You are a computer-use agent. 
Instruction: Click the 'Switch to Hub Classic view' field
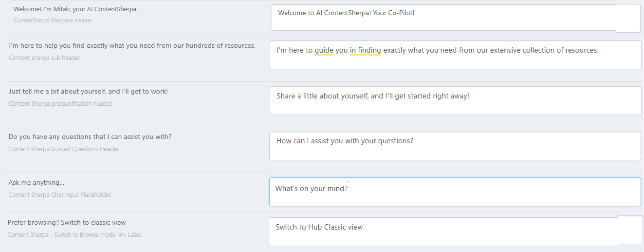click(455, 232)
